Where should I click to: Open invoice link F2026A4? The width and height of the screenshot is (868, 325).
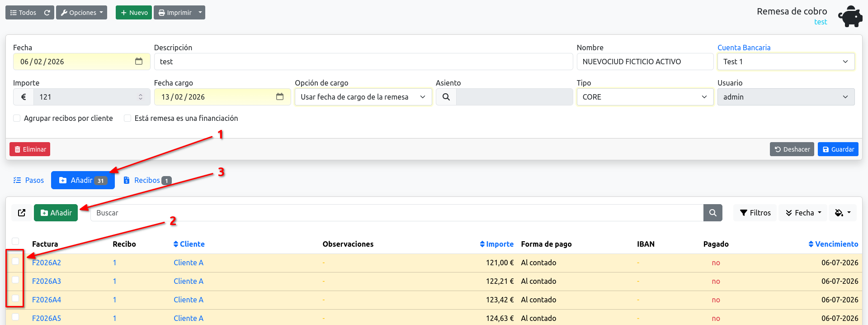click(47, 300)
